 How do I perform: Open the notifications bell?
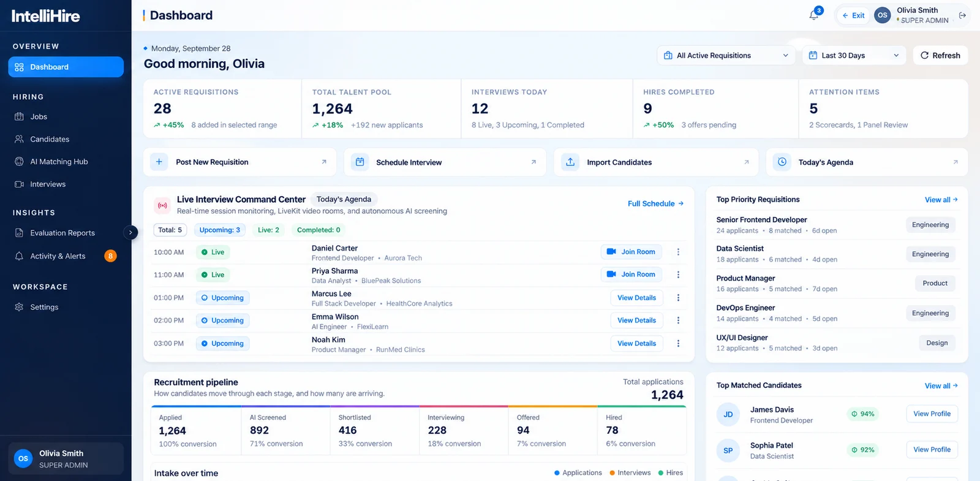pos(814,15)
